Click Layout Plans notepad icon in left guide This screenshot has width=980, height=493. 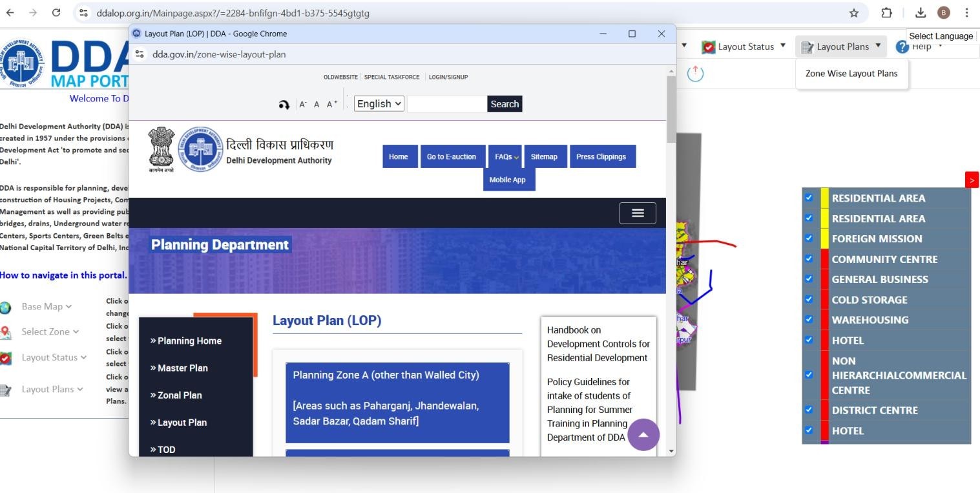tap(6, 390)
